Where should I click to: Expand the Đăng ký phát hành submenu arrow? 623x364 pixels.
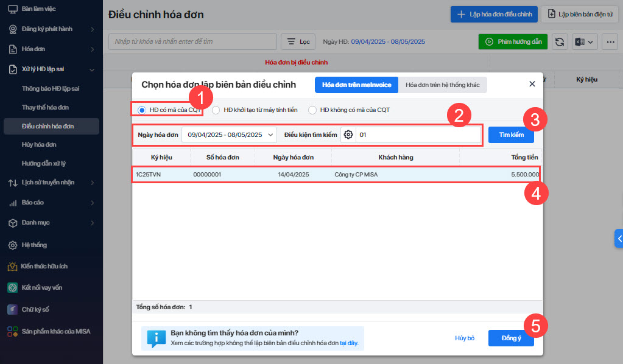[92, 29]
